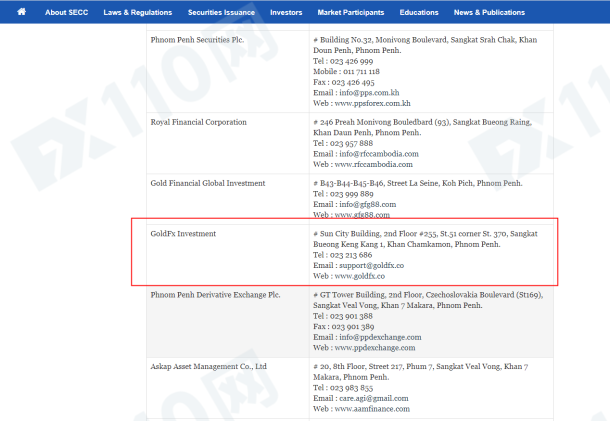The image size is (610, 421).
Task: Click the www.ppdexchange.com web address
Action: 375,348
